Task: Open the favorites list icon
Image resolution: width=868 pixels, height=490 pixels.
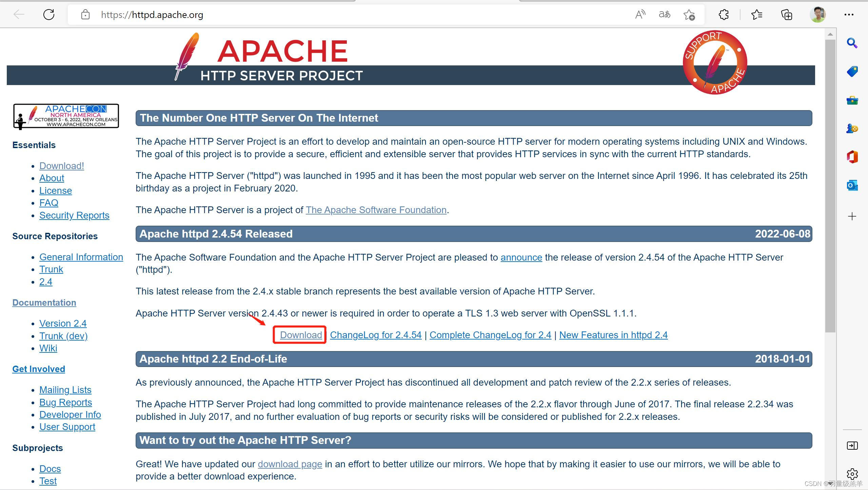Action: [x=757, y=15]
